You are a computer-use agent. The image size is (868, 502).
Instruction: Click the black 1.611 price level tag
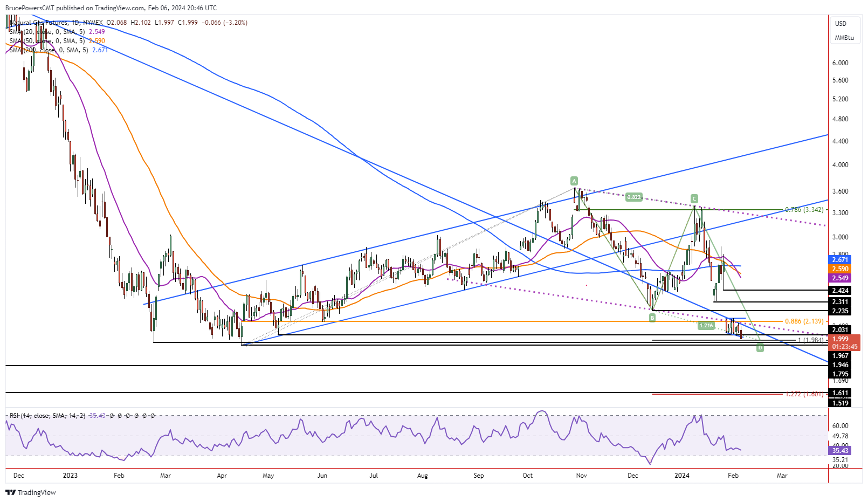coord(840,393)
